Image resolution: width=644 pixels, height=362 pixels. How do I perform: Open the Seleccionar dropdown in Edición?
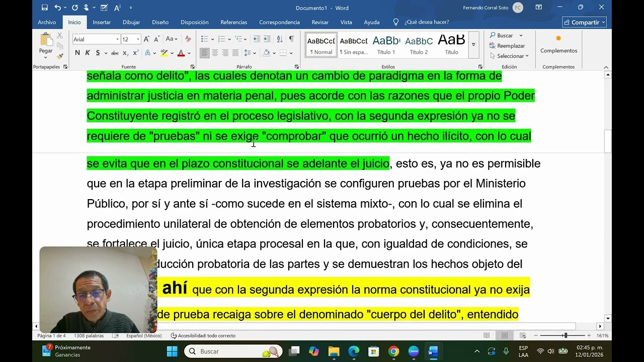pos(509,56)
